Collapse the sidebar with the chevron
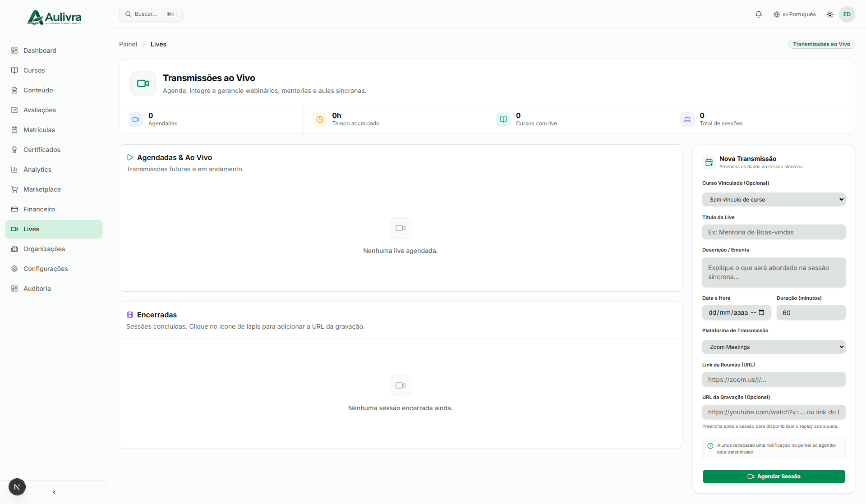Viewport: 866px width, 504px height. click(x=54, y=492)
